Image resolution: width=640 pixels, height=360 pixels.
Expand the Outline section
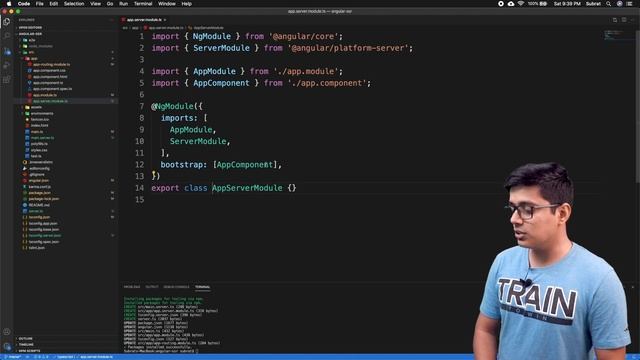pyautogui.click(x=65, y=338)
